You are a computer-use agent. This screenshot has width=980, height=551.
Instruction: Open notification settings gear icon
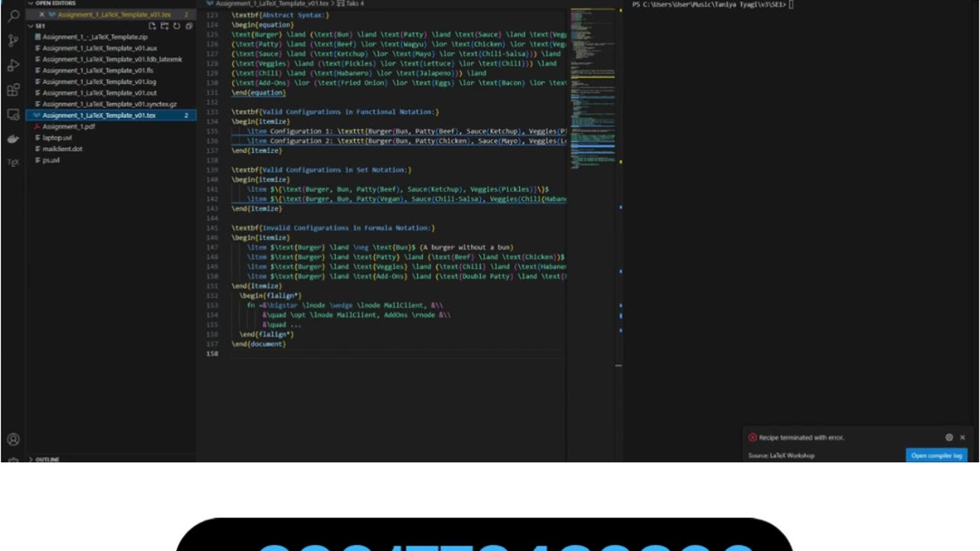click(x=949, y=438)
